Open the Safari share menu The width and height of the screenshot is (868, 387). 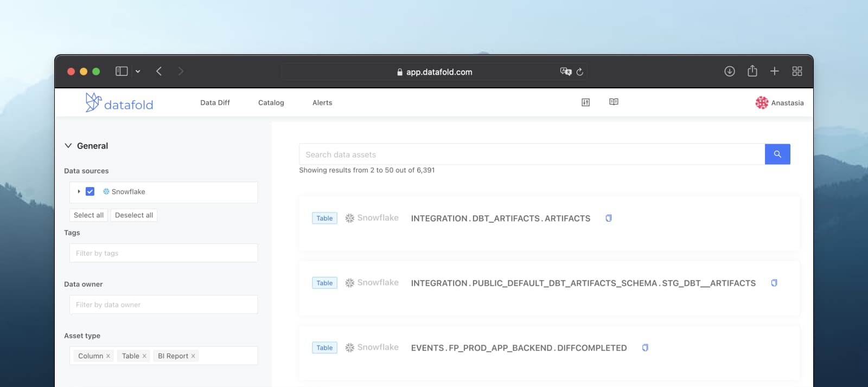pos(752,71)
